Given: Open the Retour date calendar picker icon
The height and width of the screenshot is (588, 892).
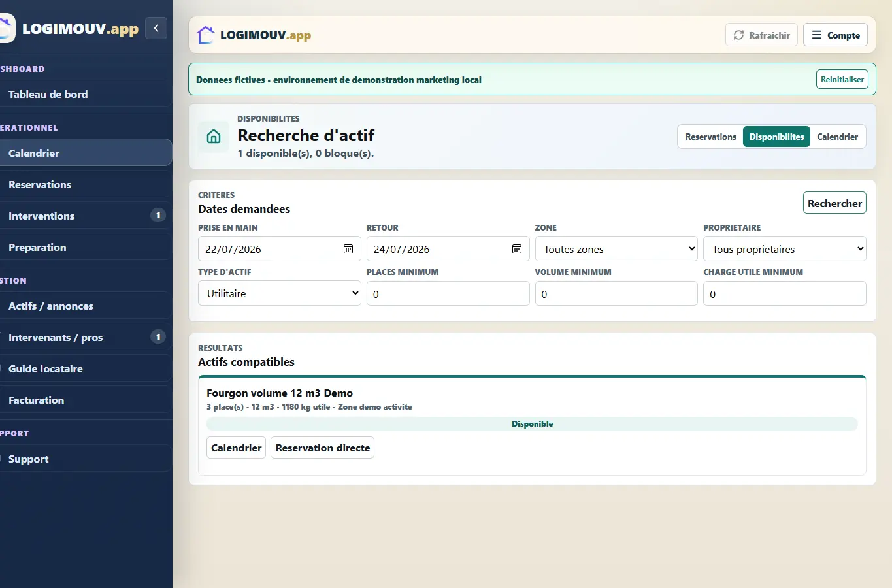Looking at the screenshot, I should [517, 249].
